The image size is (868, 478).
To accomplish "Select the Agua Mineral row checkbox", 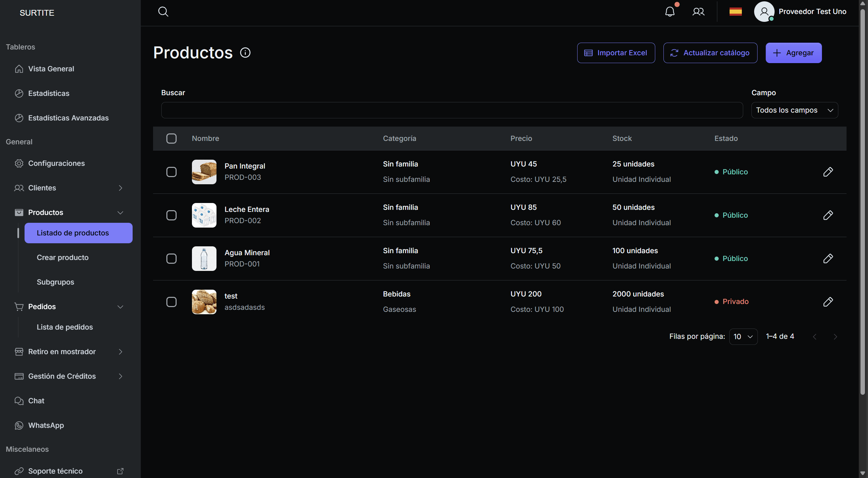I will [x=171, y=259].
